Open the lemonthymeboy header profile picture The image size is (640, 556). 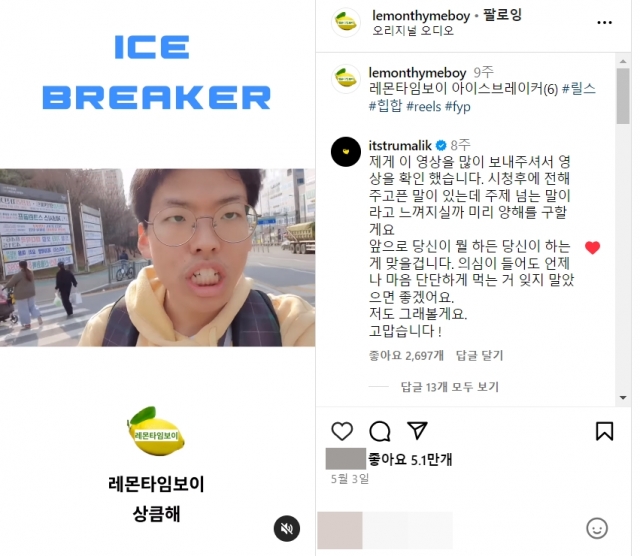[345, 22]
